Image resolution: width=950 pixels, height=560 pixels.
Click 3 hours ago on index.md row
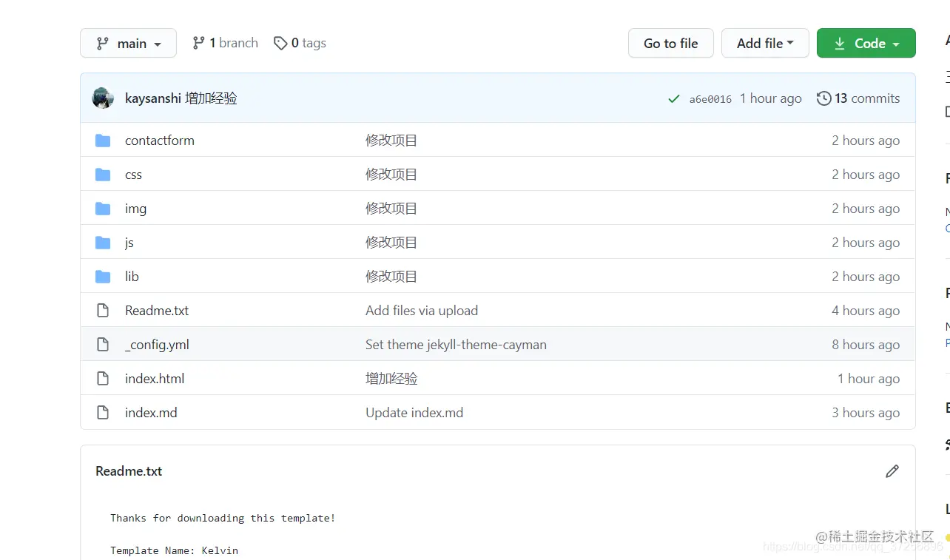pyautogui.click(x=866, y=413)
